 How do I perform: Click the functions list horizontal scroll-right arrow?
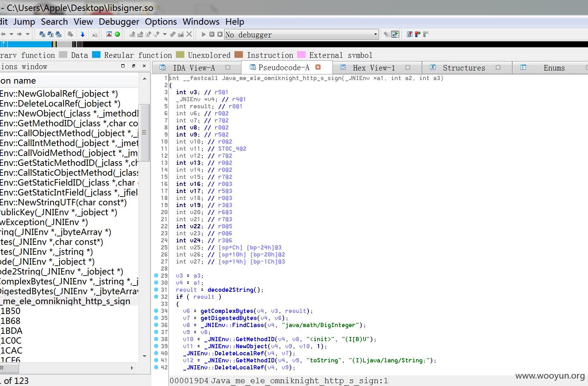[132, 368]
